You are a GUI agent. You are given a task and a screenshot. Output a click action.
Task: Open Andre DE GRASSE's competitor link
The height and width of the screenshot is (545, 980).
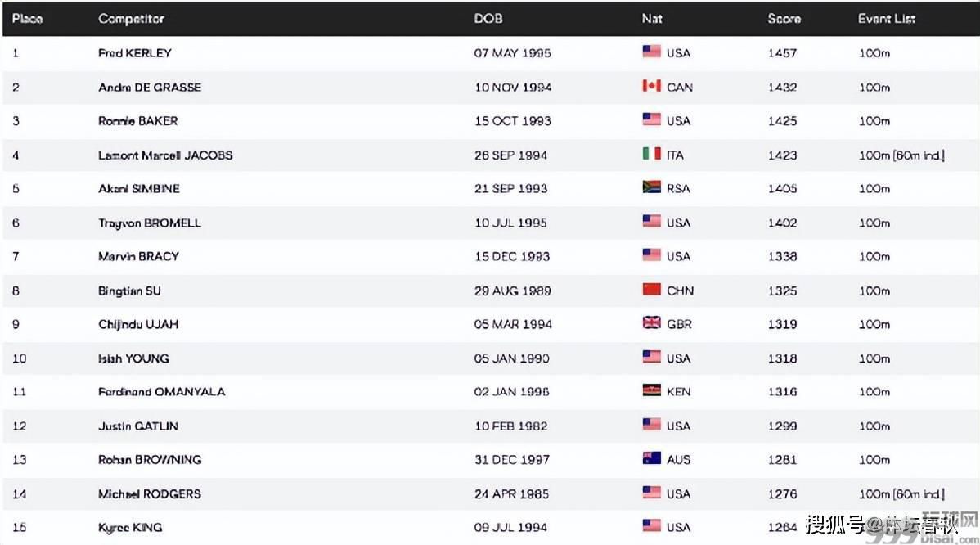[150, 87]
